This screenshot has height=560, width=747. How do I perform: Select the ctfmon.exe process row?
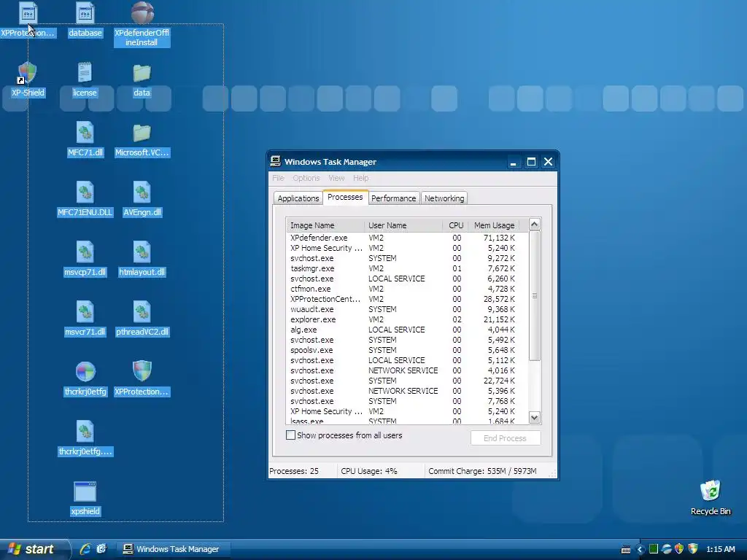407,289
